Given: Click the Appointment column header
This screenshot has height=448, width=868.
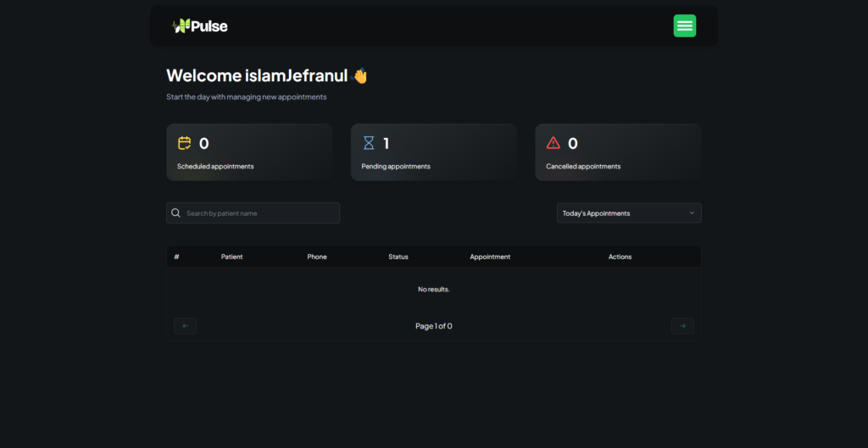Looking at the screenshot, I should pos(490,257).
